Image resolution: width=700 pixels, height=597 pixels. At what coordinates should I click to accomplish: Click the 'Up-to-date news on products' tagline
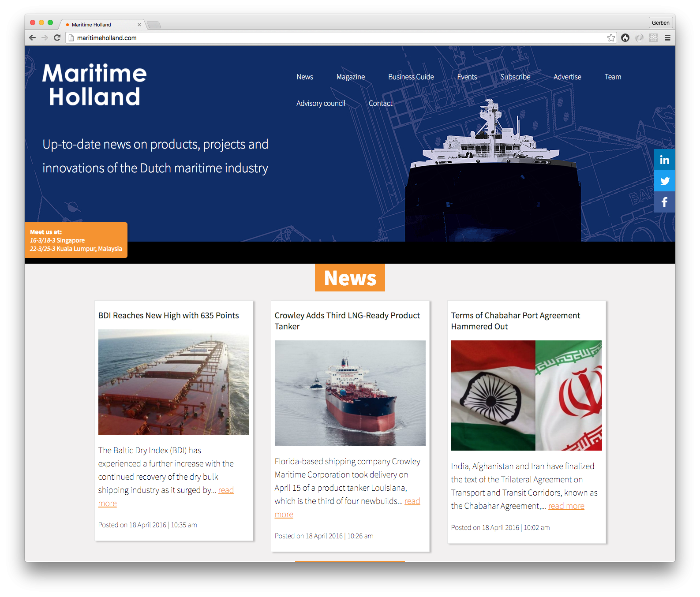pos(155,156)
